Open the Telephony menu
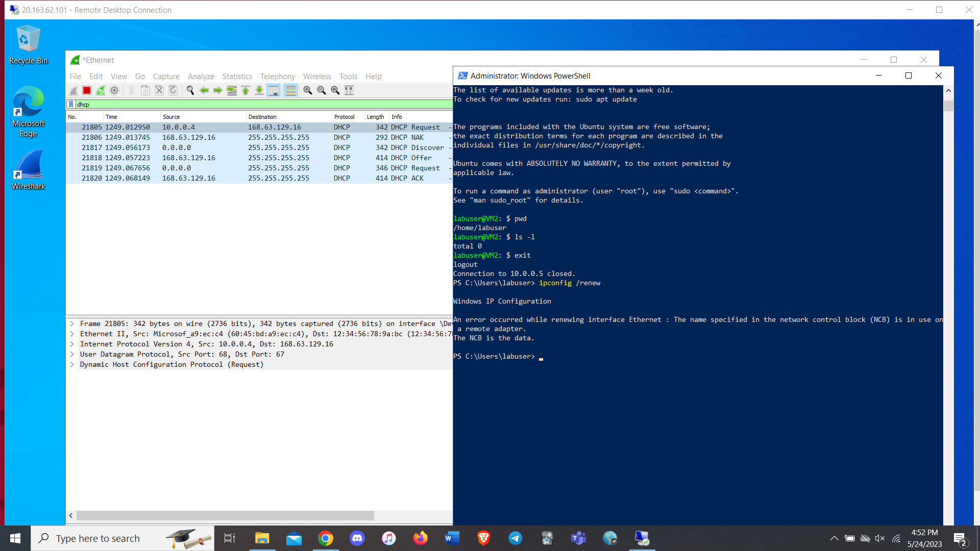 (x=277, y=77)
